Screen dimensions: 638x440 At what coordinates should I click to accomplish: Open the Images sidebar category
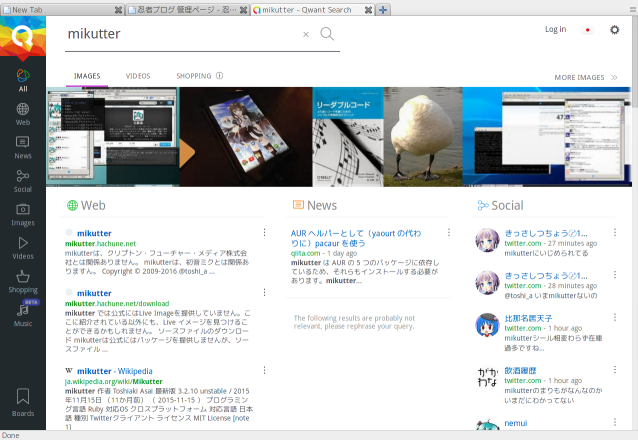23,215
